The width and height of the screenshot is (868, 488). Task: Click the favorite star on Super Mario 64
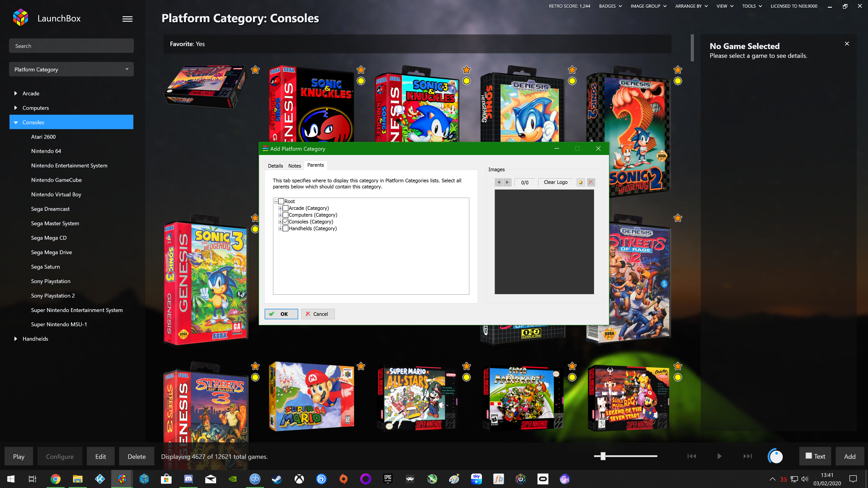tap(361, 366)
